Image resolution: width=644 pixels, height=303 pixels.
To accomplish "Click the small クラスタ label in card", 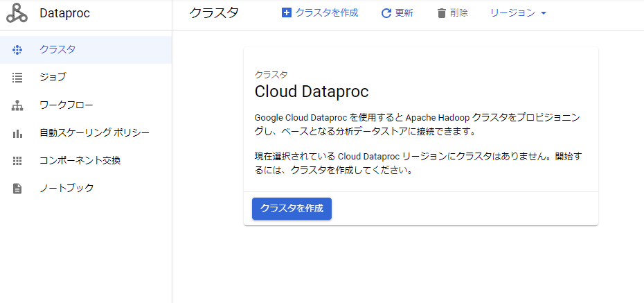I will pos(271,74).
